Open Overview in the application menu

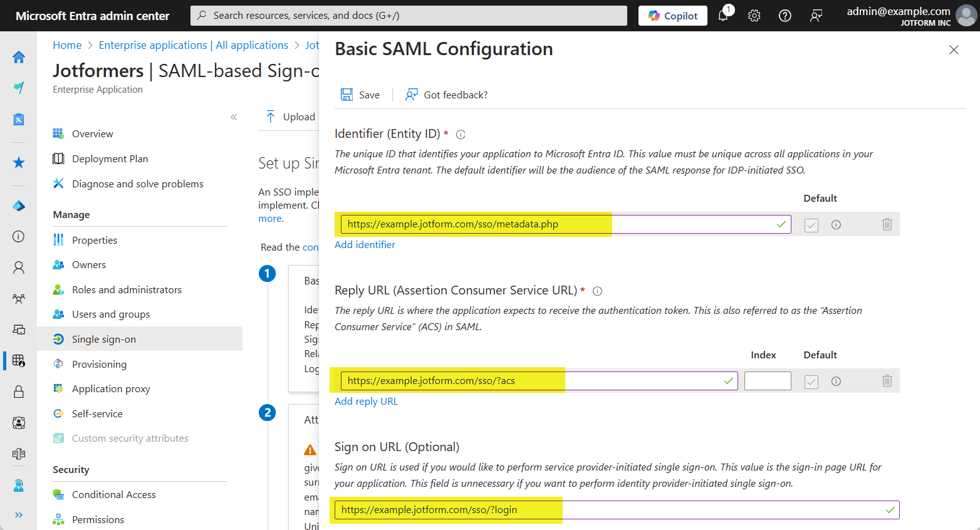click(x=92, y=133)
